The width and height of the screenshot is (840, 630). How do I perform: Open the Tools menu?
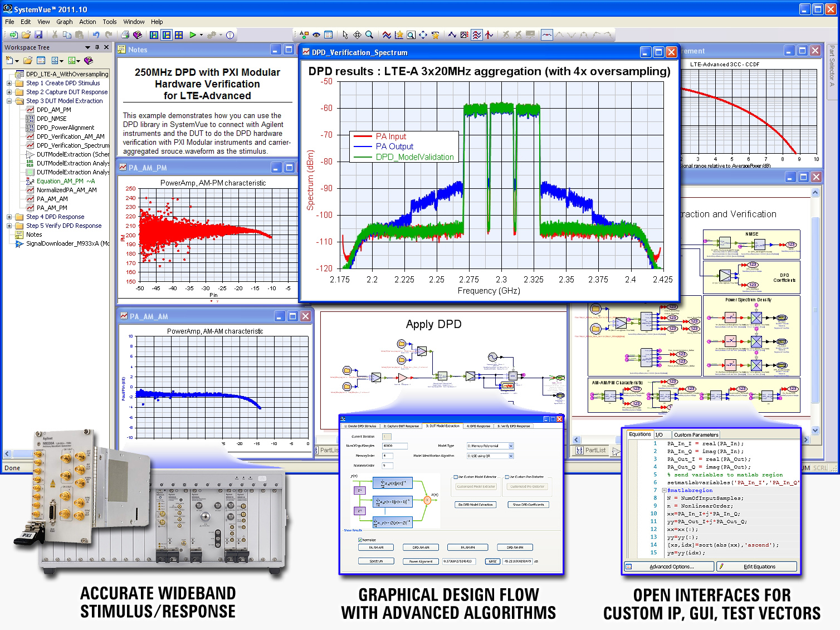click(110, 22)
